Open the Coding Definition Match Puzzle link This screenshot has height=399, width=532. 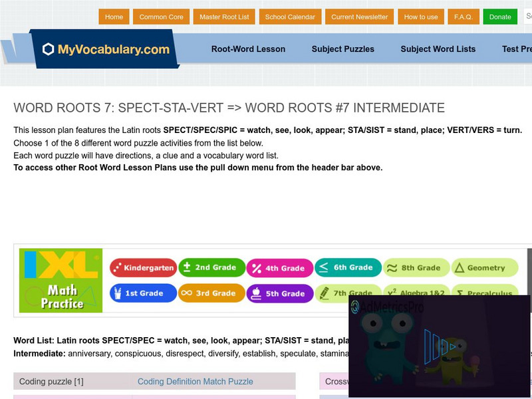[195, 382]
